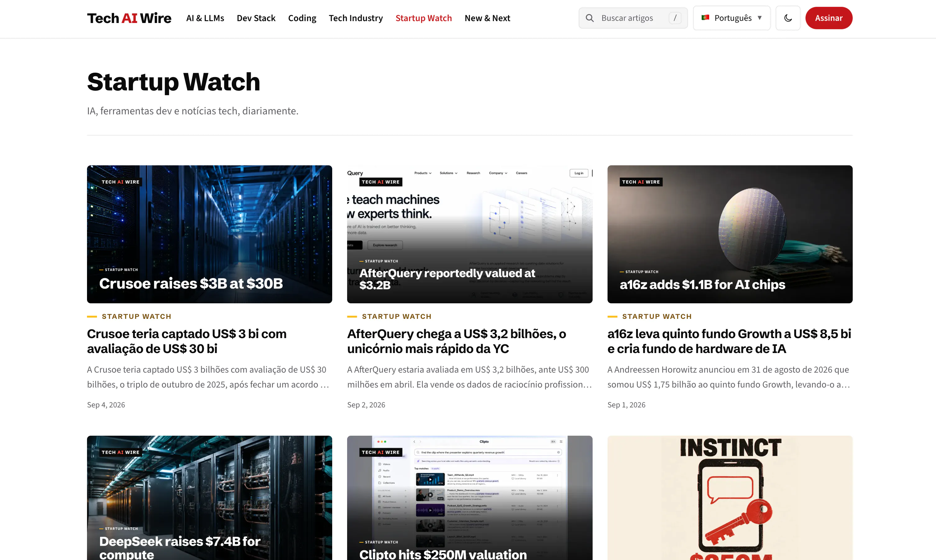
Task: Open the AfterQuery chega a US$ 3,2 bilhões headline
Action: [457, 341]
